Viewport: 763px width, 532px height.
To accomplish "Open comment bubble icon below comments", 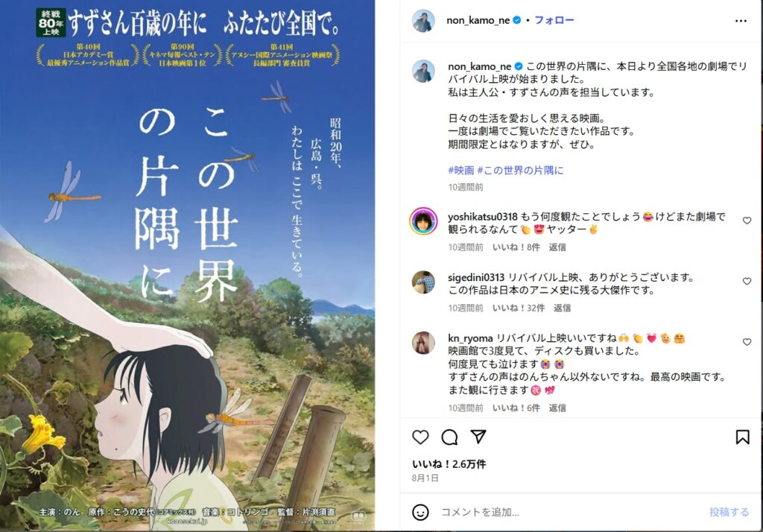I will tap(449, 437).
